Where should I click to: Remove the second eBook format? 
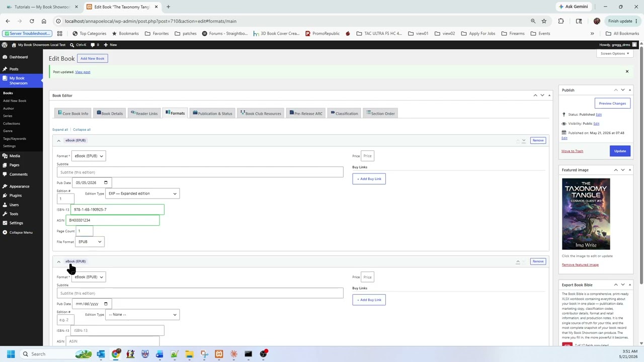pyautogui.click(x=538, y=261)
